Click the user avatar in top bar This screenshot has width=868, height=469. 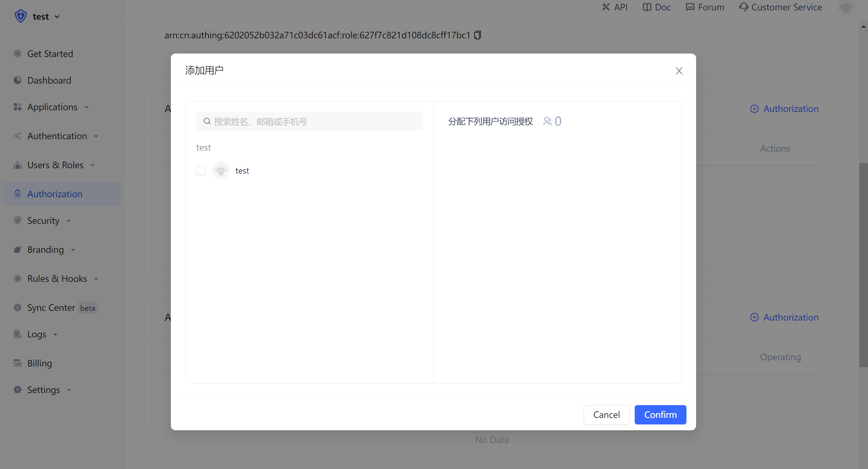tap(846, 7)
